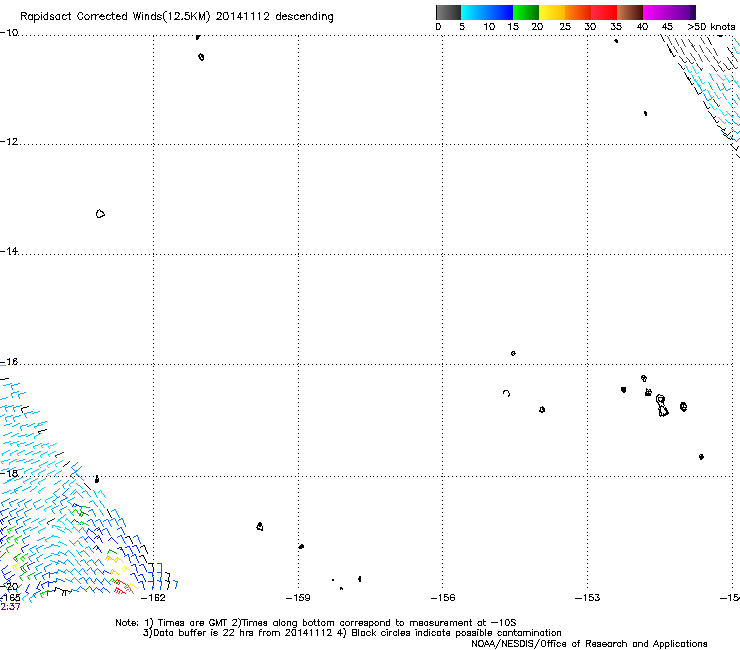Click the yellow 20-25 knots legend segment
This screenshot has height=650, width=740.
(552, 12)
